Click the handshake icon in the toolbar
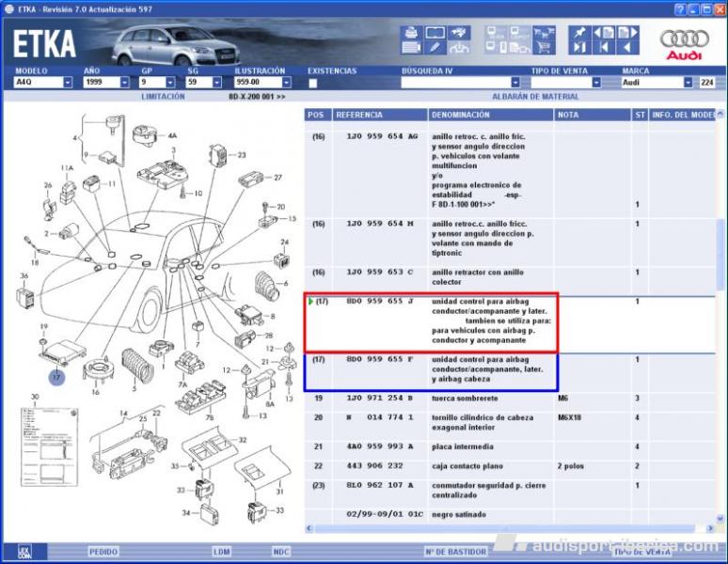Image resolution: width=728 pixels, height=564 pixels. (x=458, y=33)
